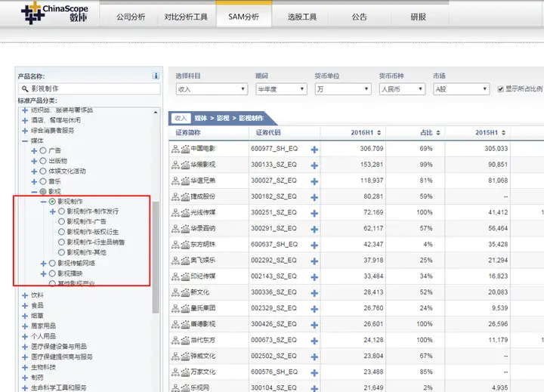Viewport: 544px width, 392px height.
Task: Click chart icon for 华策影视 row
Action: coord(185,165)
